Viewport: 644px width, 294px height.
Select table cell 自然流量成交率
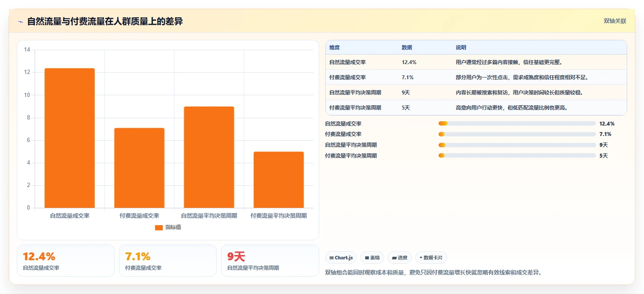tap(347, 62)
